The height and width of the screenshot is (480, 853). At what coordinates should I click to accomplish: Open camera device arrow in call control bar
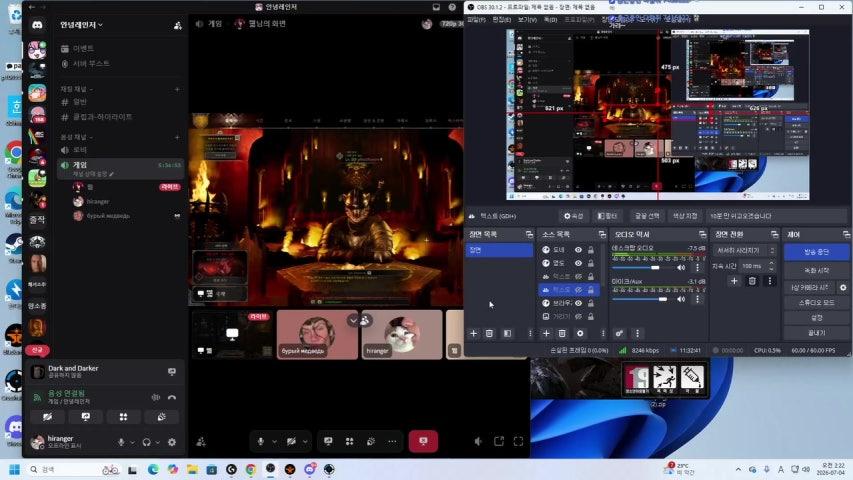(x=305, y=441)
